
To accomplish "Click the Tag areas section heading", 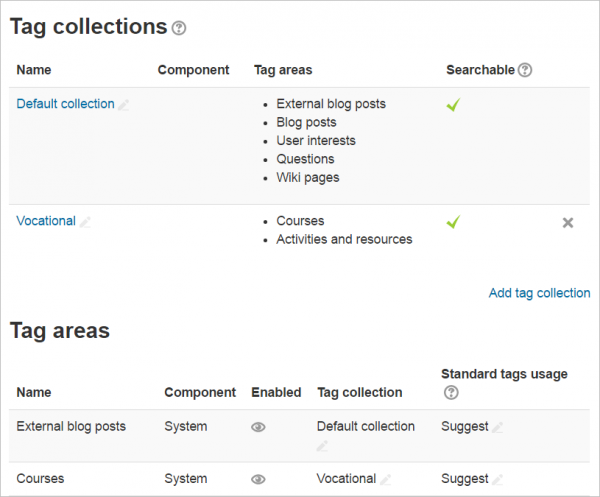I will (59, 331).
